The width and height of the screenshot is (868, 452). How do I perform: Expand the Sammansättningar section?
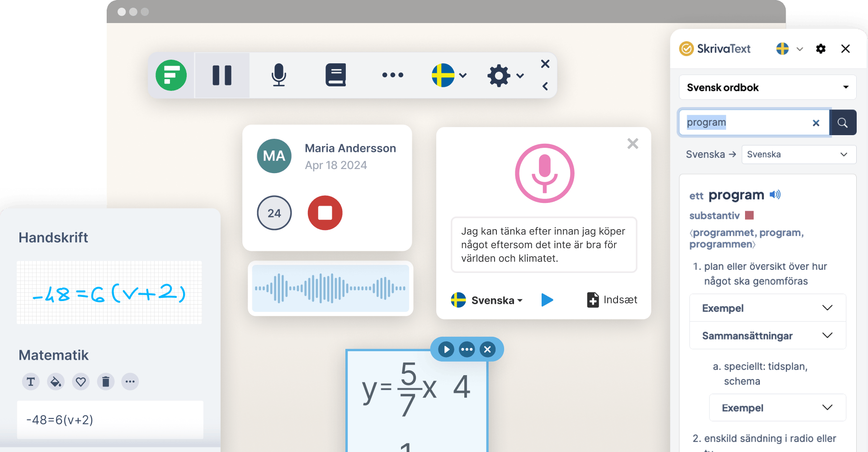(x=768, y=335)
